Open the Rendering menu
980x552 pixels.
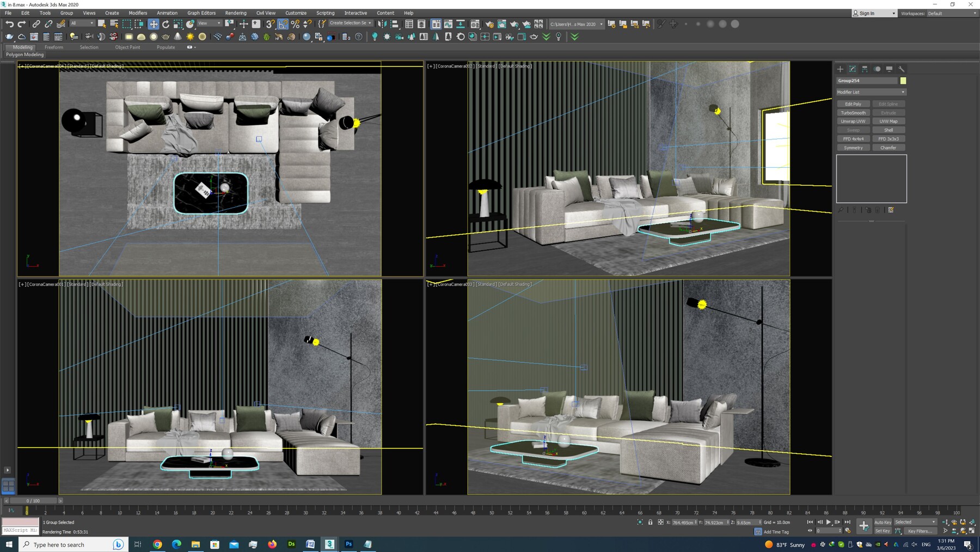[235, 13]
